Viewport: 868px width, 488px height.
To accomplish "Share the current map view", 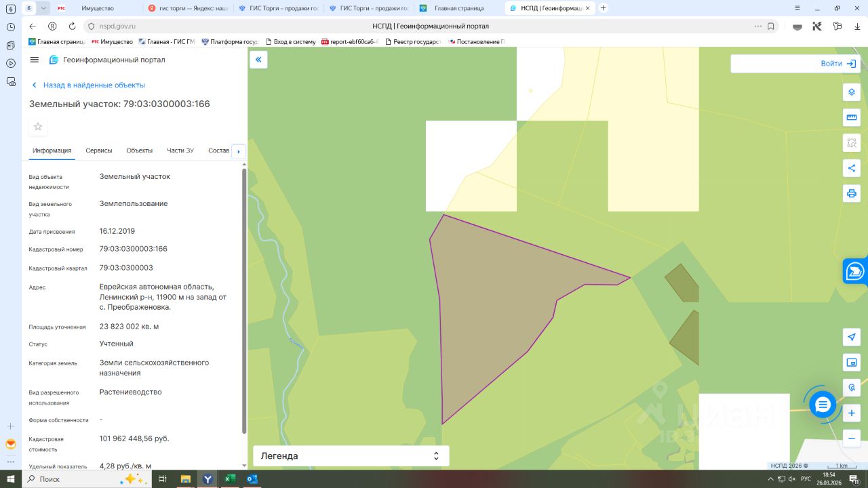I will pyautogui.click(x=852, y=168).
